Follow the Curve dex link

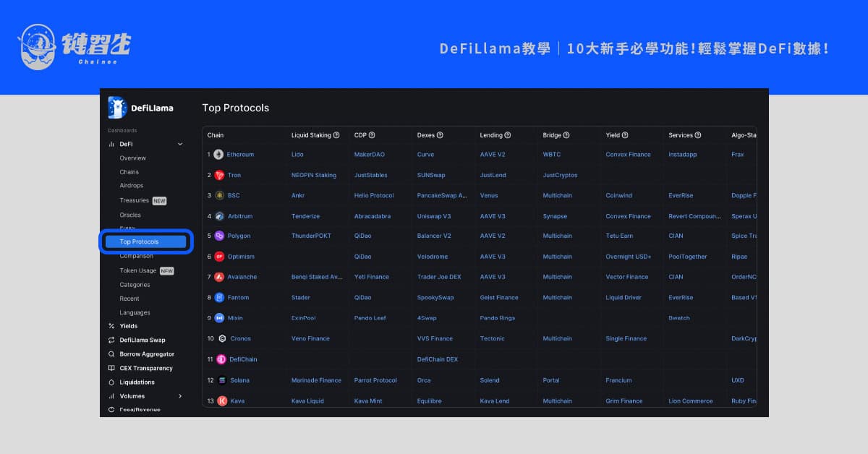425,155
